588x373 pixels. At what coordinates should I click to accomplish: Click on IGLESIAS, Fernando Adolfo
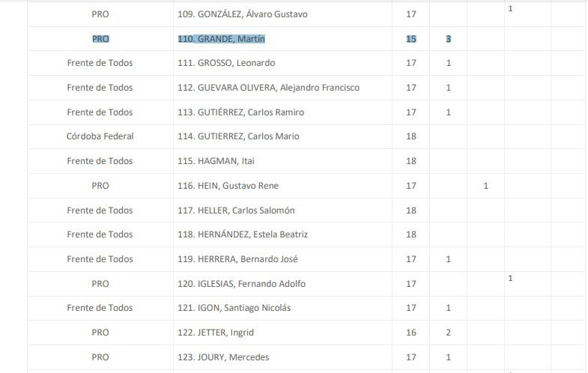tap(251, 284)
